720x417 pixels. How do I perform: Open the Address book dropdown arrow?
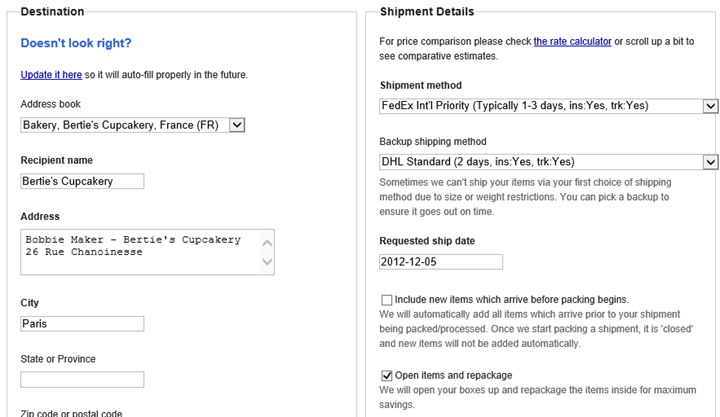[x=236, y=125]
